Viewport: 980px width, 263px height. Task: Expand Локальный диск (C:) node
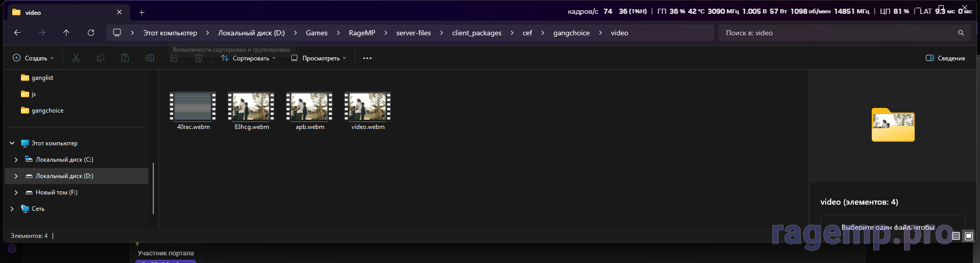click(x=16, y=160)
